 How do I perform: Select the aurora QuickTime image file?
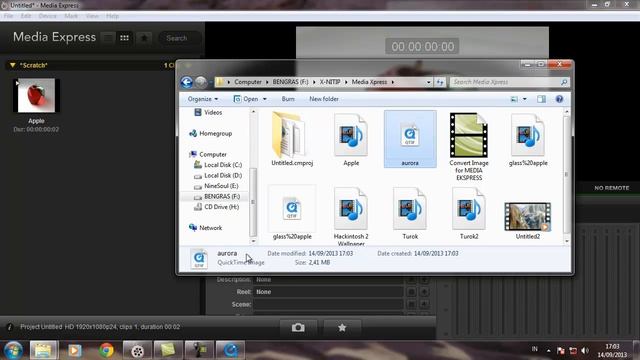(x=410, y=139)
